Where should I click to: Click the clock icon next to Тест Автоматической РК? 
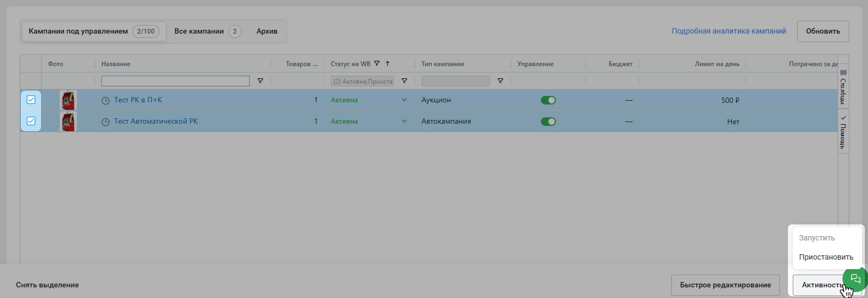[x=106, y=122]
